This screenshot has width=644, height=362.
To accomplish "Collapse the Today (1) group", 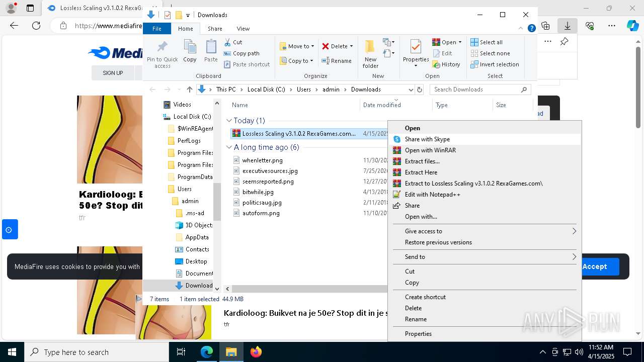I will pos(229,121).
